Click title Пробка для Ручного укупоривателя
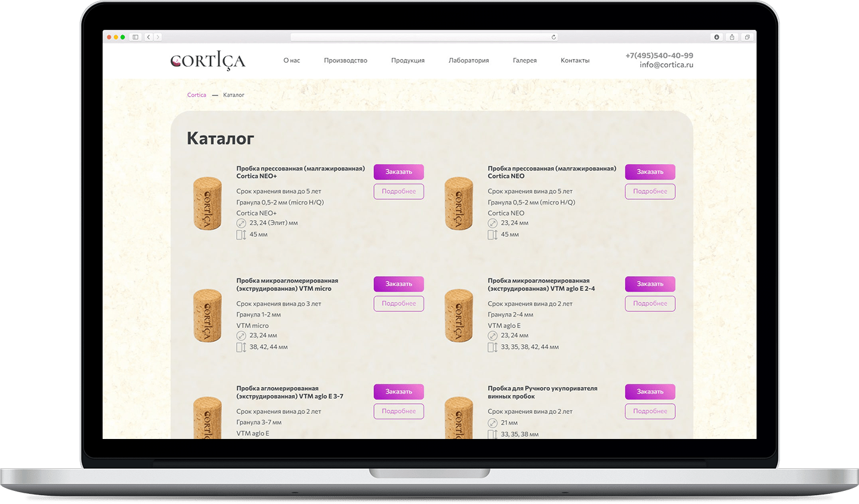 [x=542, y=392]
